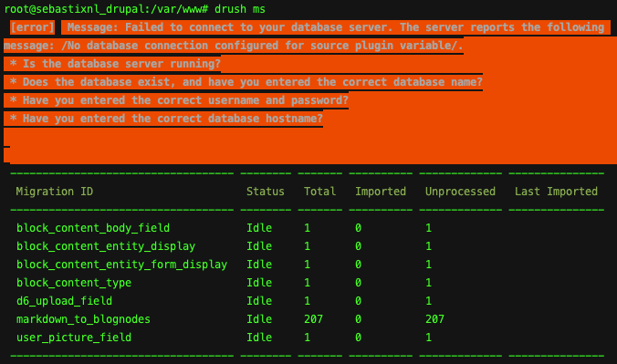Click the 207 total for markdown_to_blognodes

click(x=313, y=319)
